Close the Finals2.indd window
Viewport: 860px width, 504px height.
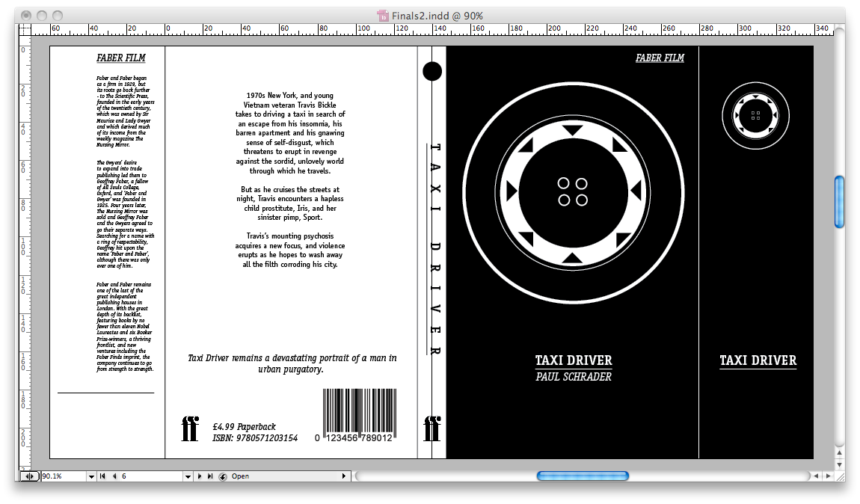pos(25,16)
